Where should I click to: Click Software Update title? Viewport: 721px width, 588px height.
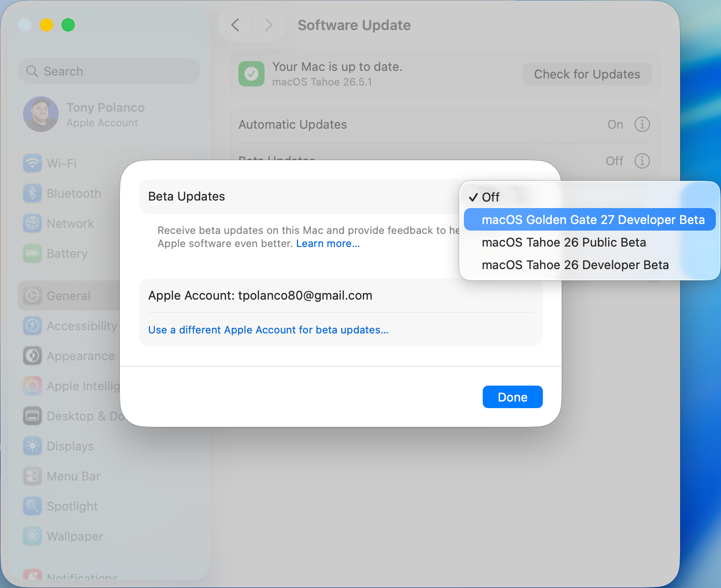pos(354,25)
